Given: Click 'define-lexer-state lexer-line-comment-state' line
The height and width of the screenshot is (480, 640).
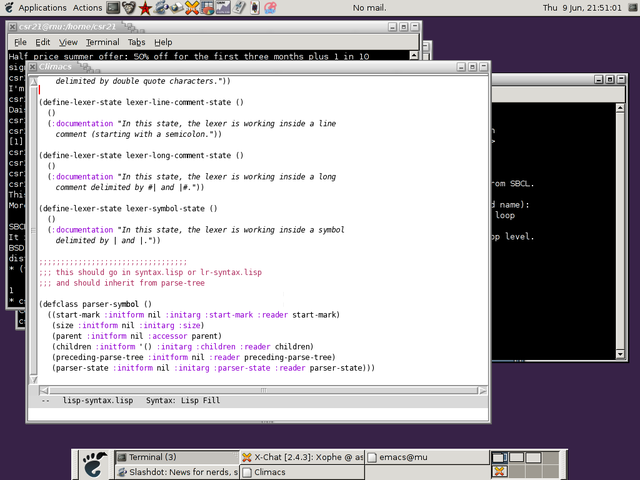Looking at the screenshot, I should (141, 102).
